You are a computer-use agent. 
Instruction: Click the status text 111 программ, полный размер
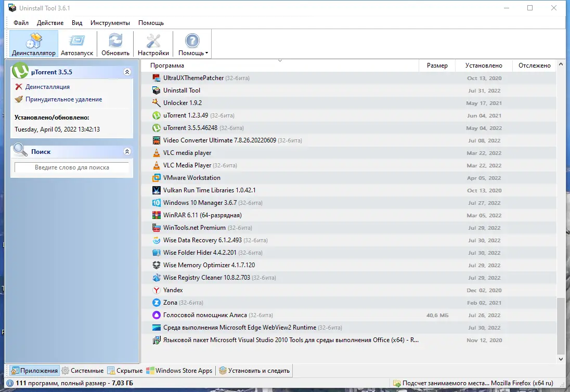point(74,383)
